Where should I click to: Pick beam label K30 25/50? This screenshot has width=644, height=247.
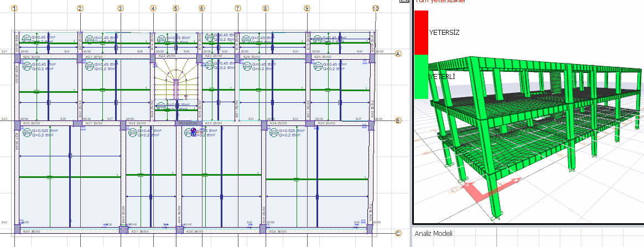click(32, 123)
